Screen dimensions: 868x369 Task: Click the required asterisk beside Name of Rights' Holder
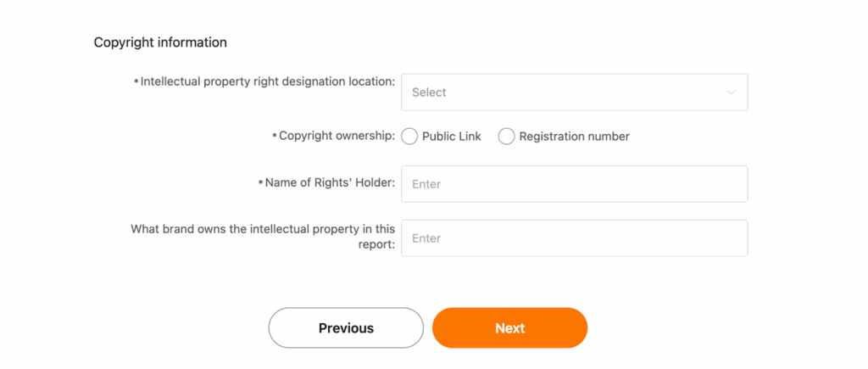tap(261, 182)
